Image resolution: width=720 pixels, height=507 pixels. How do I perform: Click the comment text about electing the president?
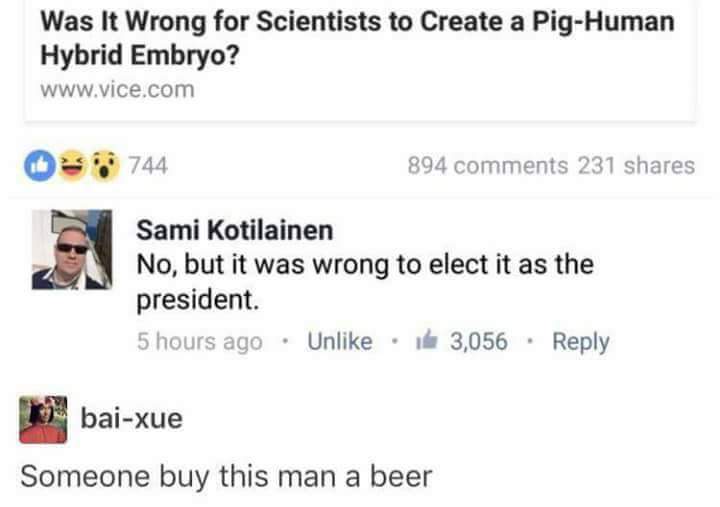coord(365,281)
